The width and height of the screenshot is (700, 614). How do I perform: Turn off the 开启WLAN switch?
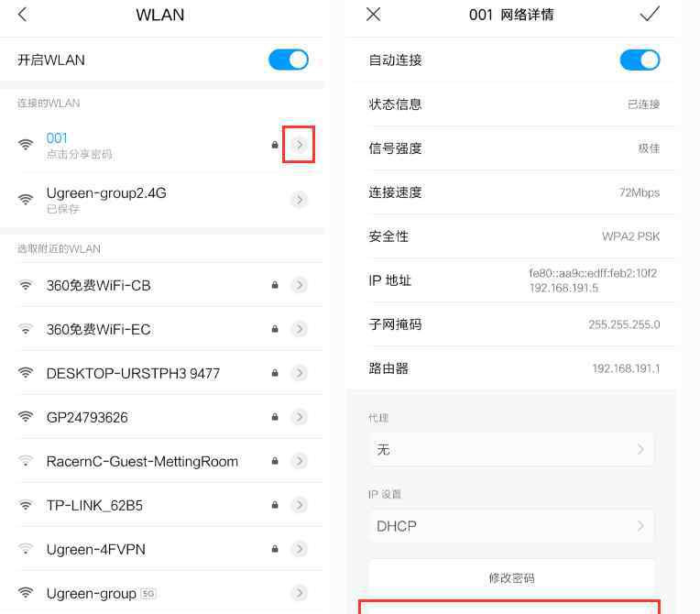click(x=289, y=60)
